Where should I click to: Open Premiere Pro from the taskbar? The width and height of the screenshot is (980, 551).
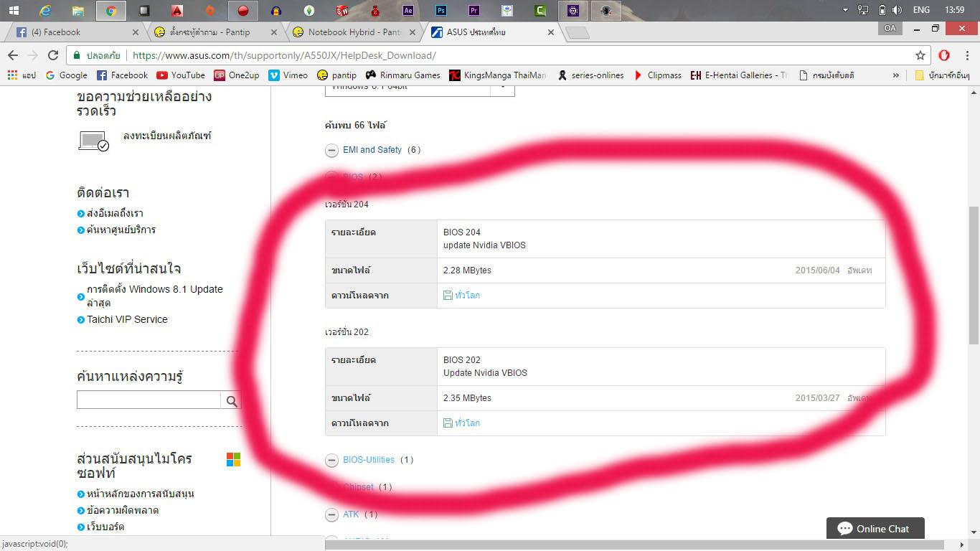473,11
